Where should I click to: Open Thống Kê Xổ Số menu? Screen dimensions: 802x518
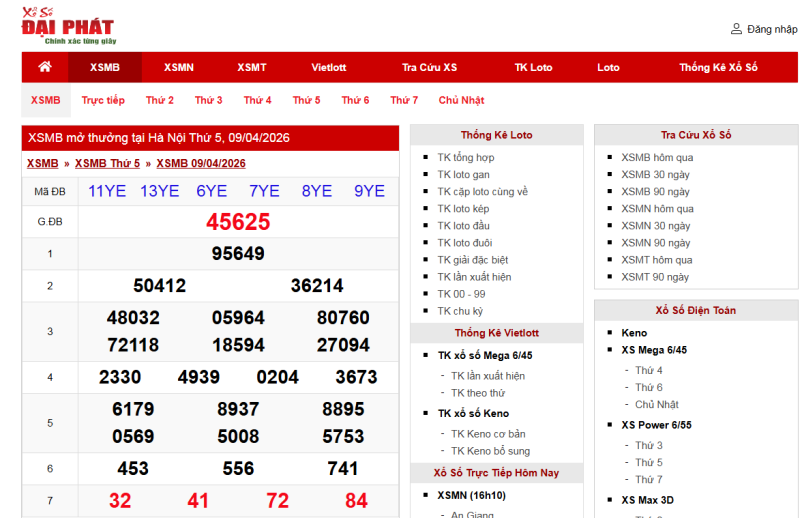pyautogui.click(x=718, y=67)
